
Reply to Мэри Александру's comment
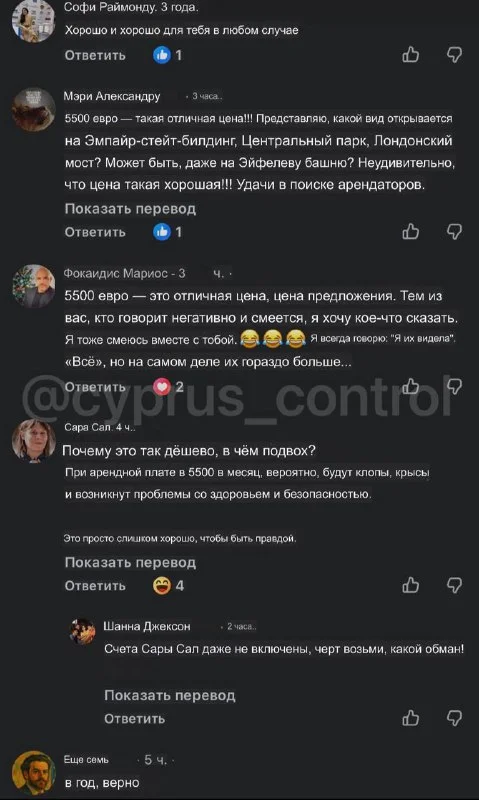coord(95,232)
